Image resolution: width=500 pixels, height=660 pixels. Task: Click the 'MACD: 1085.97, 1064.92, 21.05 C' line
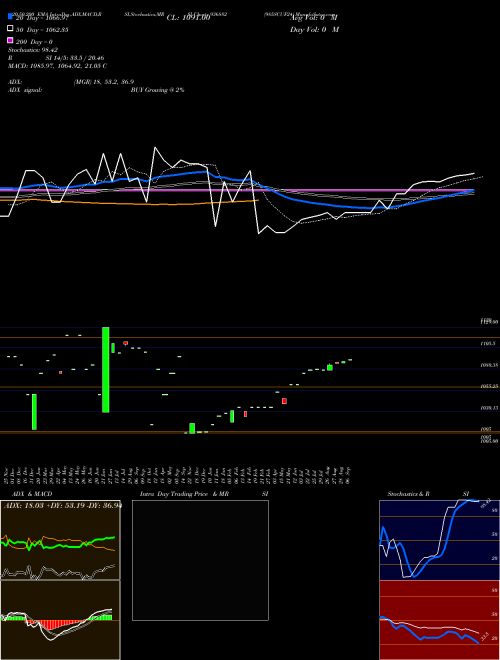(57, 66)
